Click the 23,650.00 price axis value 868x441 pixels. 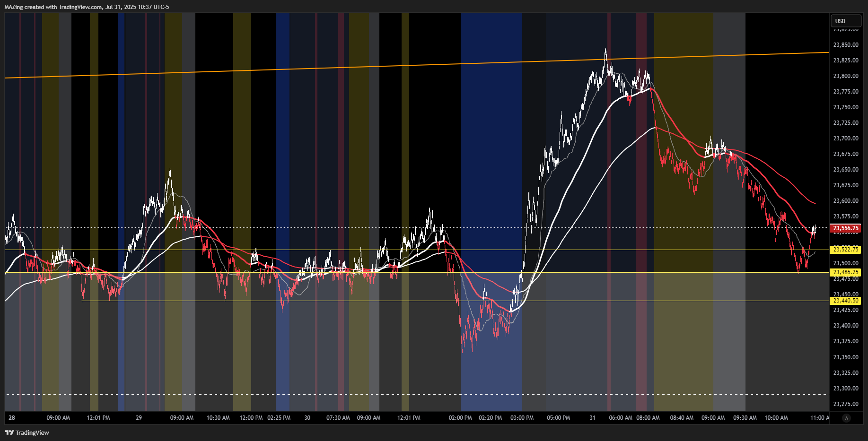coord(846,170)
